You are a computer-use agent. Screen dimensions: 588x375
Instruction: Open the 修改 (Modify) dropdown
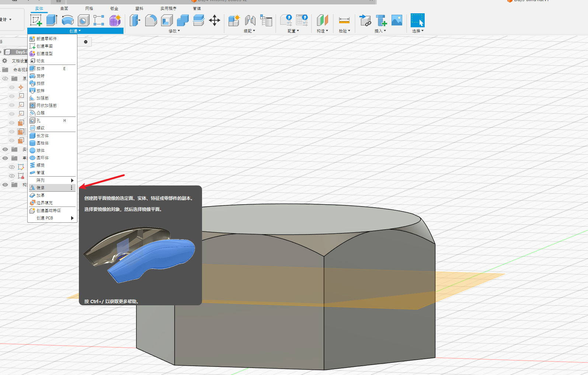174,31
